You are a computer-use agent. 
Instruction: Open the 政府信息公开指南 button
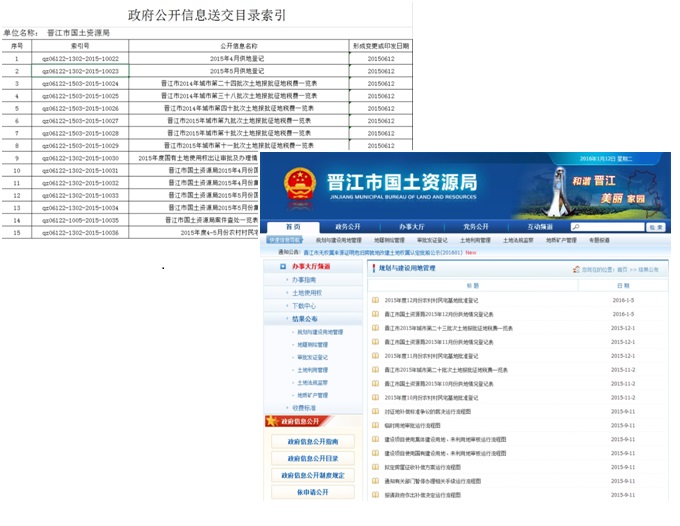(x=312, y=441)
